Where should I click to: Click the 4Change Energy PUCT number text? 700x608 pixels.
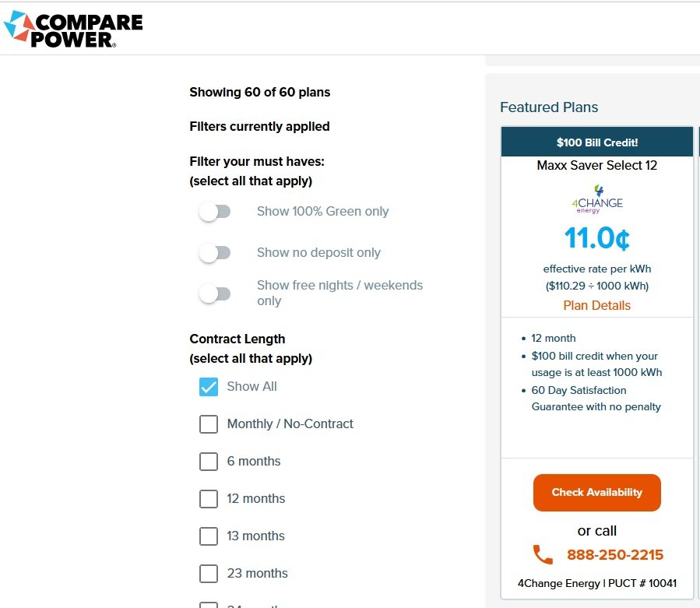point(596,583)
